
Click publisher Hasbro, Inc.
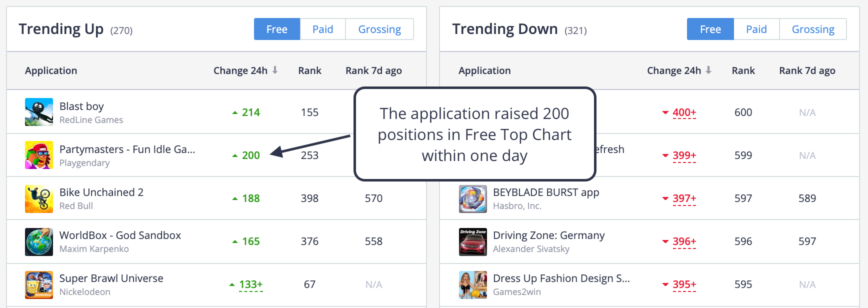[517, 206]
